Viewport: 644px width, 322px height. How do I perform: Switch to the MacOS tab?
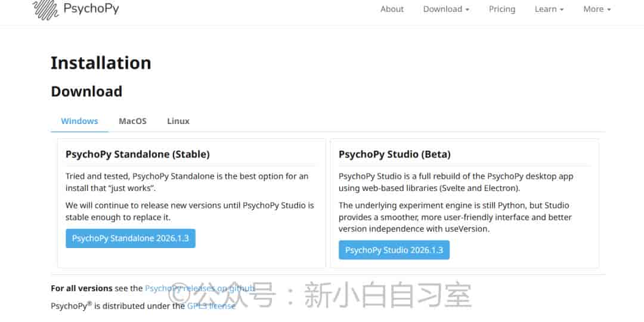(132, 121)
